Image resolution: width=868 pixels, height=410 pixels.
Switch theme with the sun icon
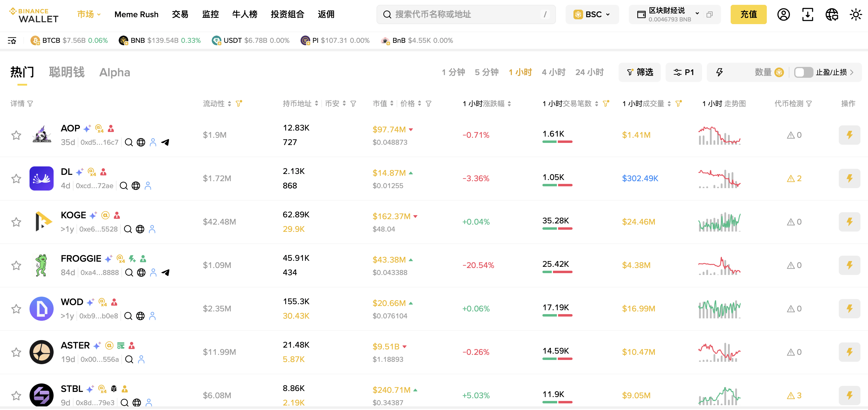point(855,14)
